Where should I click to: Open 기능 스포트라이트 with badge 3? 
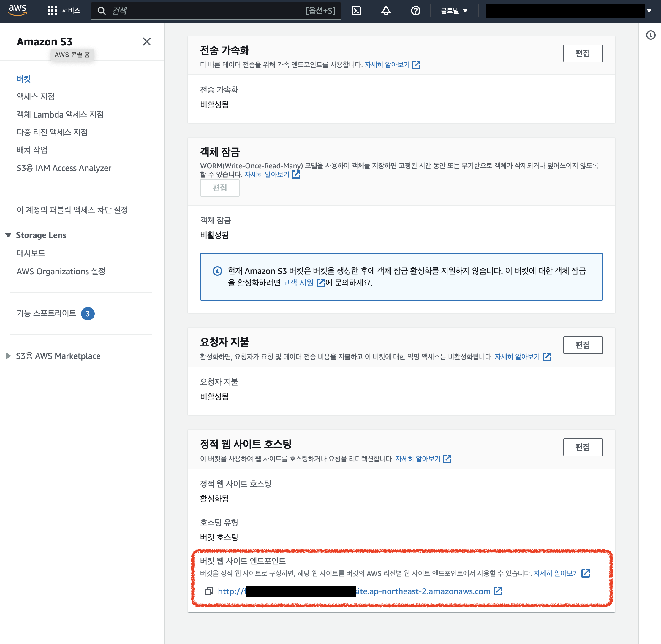[x=46, y=313]
